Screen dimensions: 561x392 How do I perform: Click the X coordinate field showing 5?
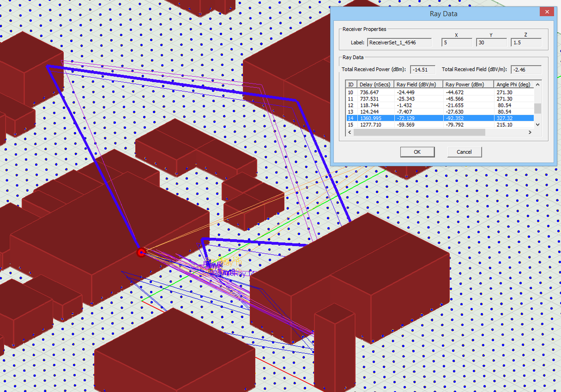point(456,42)
